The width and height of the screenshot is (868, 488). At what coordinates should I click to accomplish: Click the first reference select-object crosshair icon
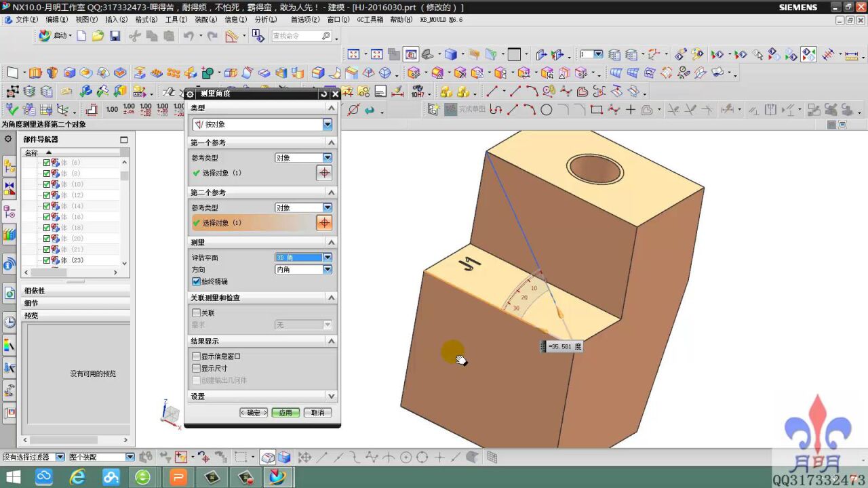324,173
